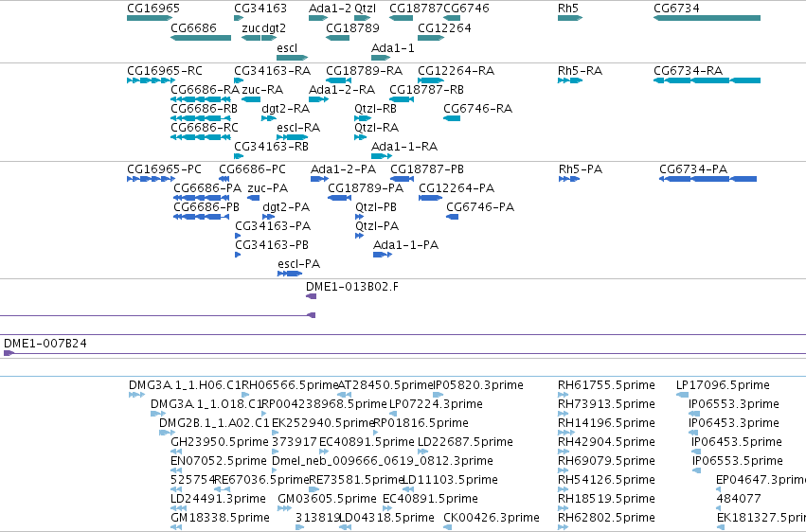
Task: Click the DME1-007B24 clone label
Action: point(45,343)
